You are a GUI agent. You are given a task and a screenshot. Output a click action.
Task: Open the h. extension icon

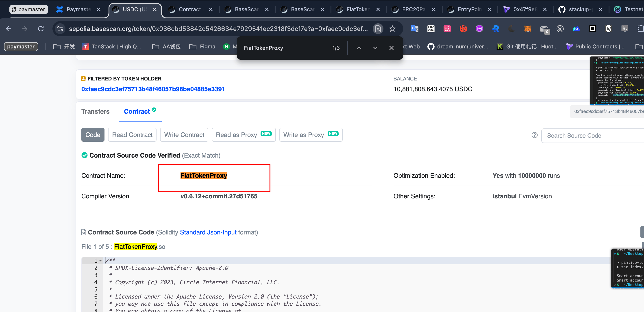624,29
